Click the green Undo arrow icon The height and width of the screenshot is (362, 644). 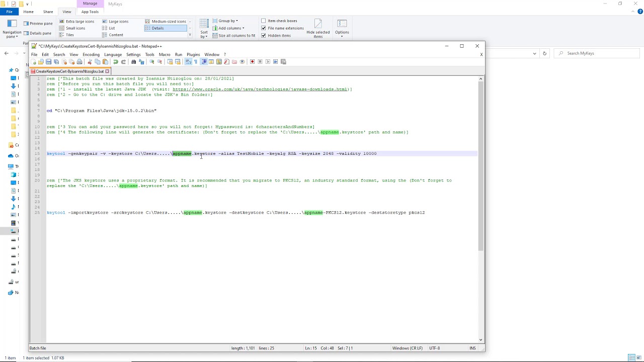tap(116, 62)
